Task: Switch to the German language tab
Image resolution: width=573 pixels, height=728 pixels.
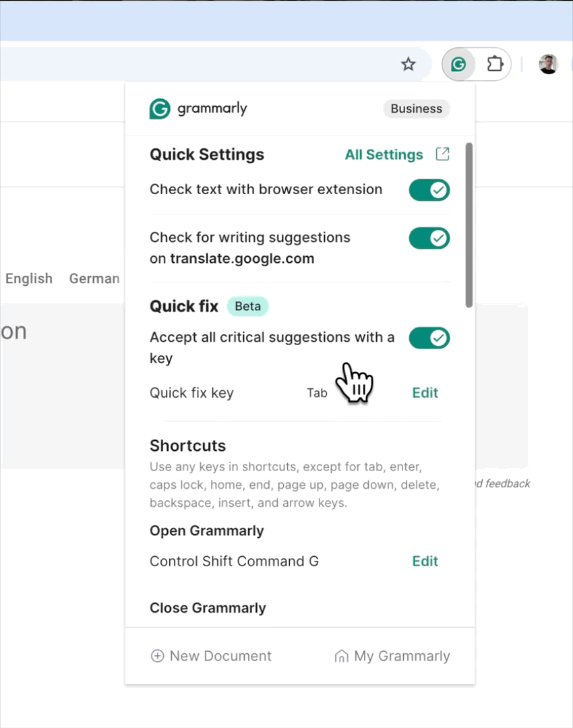Action: coord(94,278)
